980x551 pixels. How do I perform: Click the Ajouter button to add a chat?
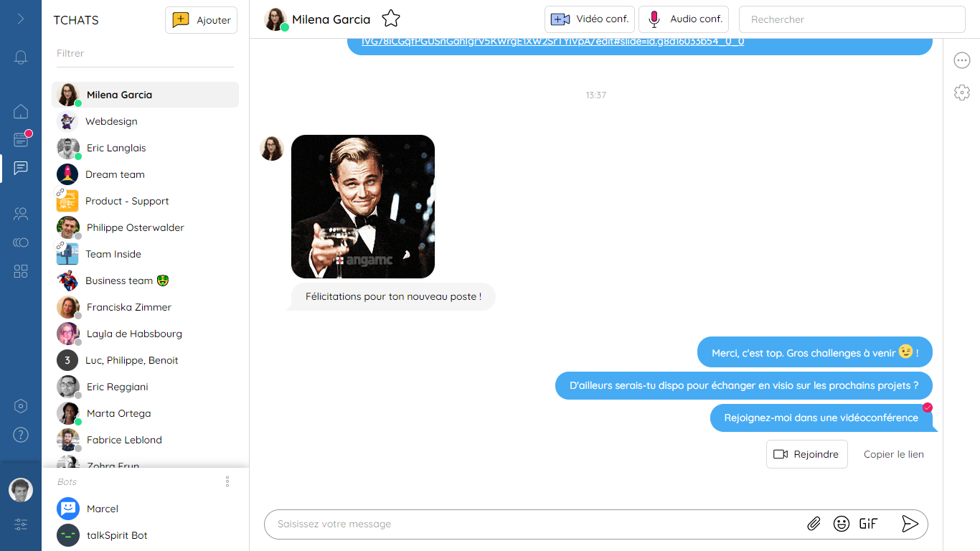pyautogui.click(x=202, y=20)
